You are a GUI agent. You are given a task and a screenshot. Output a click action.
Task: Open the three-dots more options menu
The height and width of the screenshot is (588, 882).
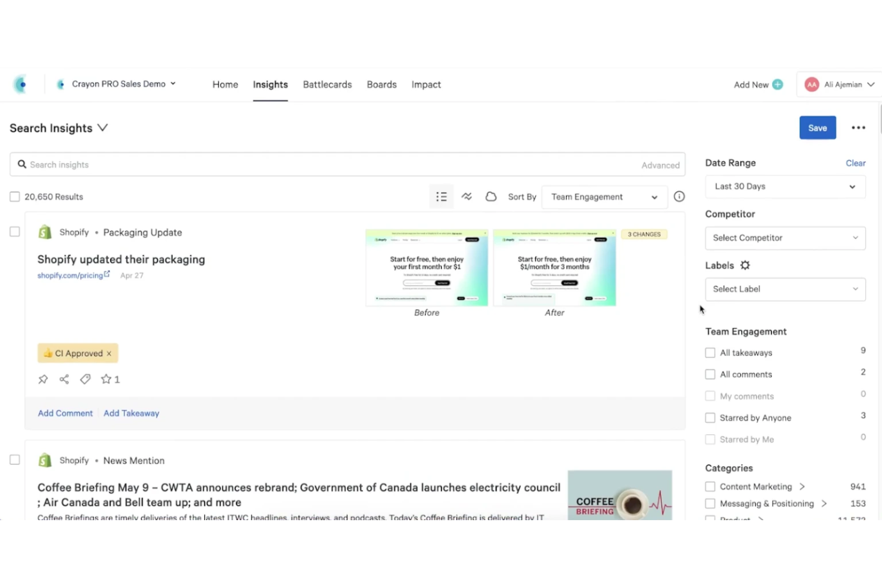click(x=858, y=127)
